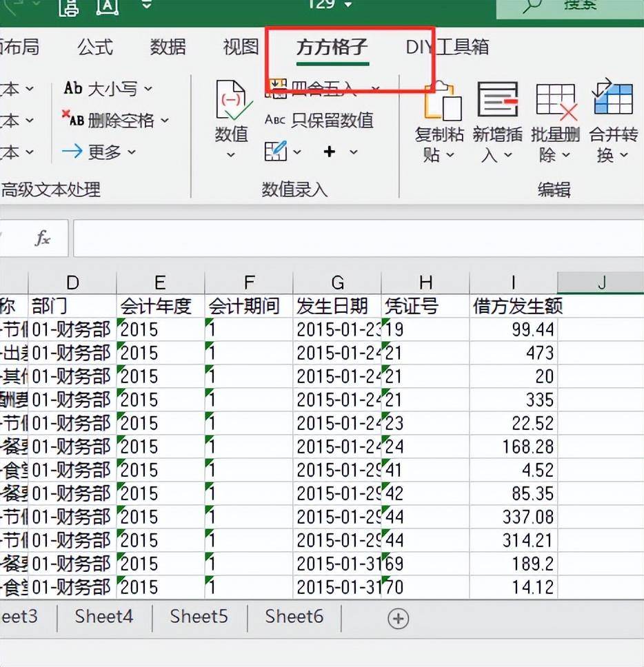Switch to the DIY工具箱 tab
Viewport: 644px width, 667px height.
[447, 47]
